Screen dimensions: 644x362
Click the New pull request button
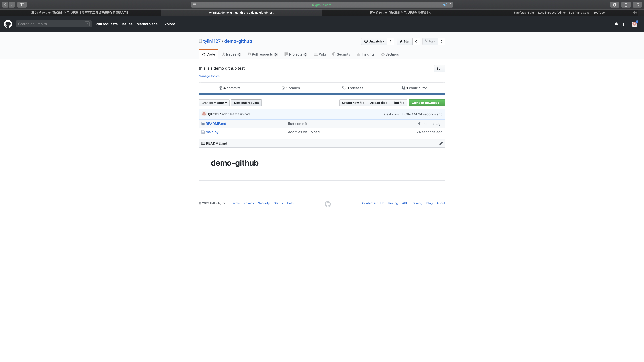[246, 103]
